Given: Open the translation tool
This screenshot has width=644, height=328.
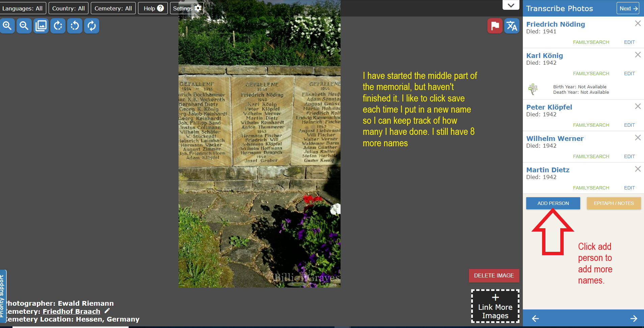Looking at the screenshot, I should 511,26.
